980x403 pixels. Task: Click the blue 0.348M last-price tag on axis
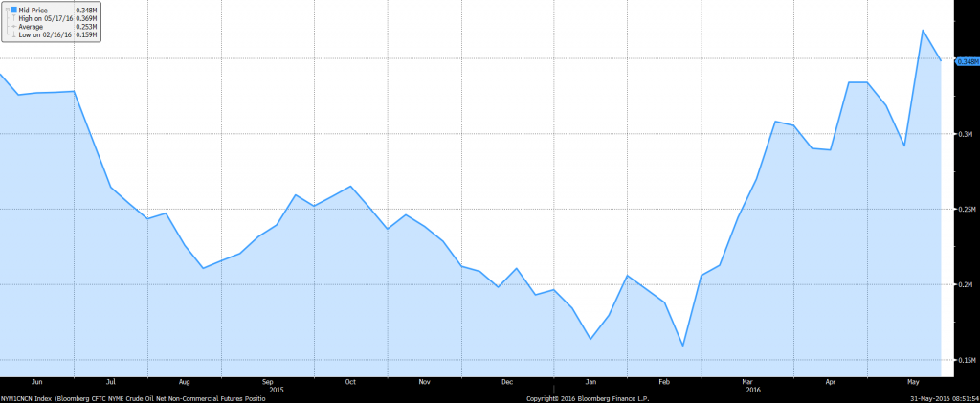coord(968,61)
